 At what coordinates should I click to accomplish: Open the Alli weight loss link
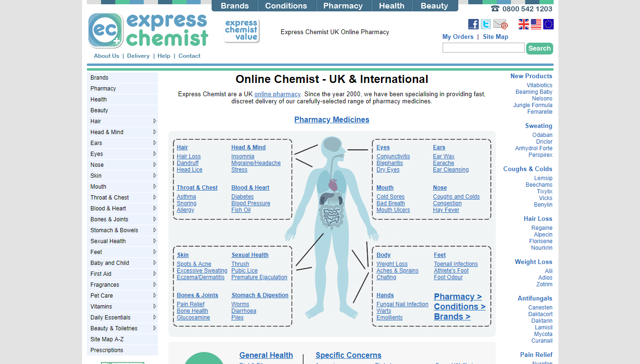548,271
